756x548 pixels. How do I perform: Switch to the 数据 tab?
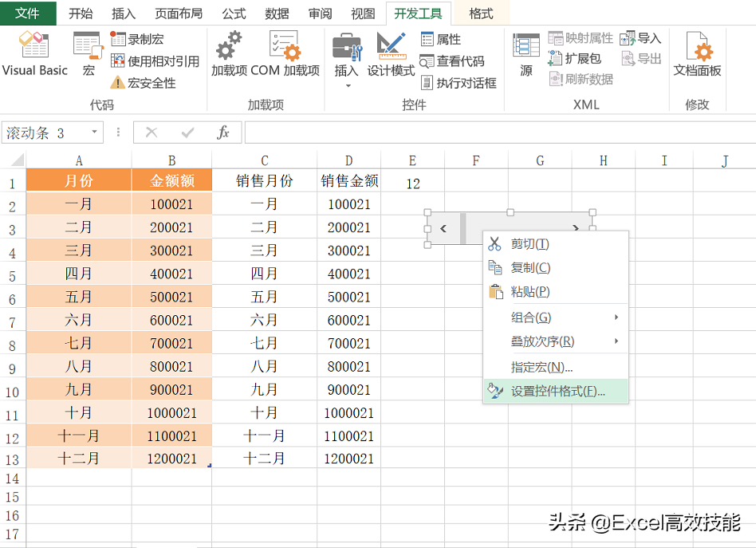277,14
